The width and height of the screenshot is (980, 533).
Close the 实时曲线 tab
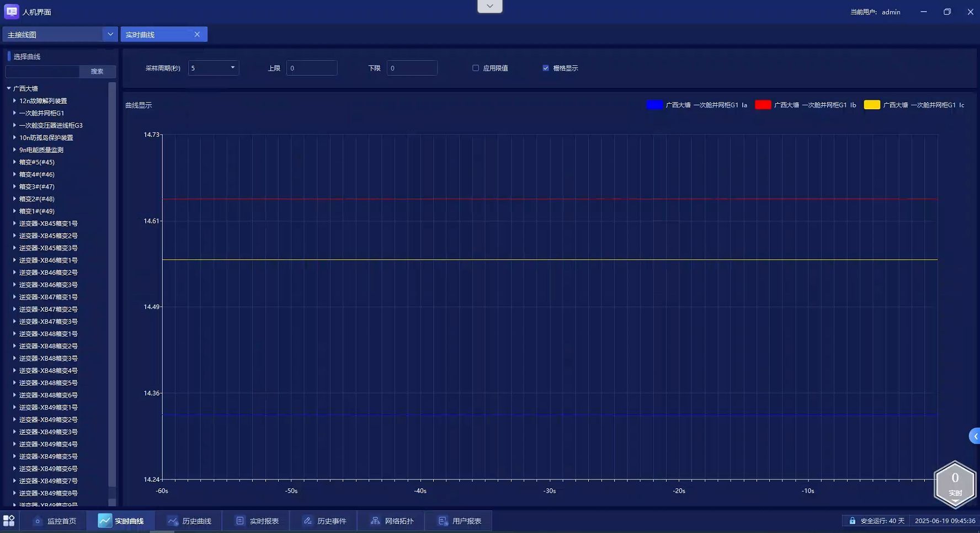pos(197,34)
